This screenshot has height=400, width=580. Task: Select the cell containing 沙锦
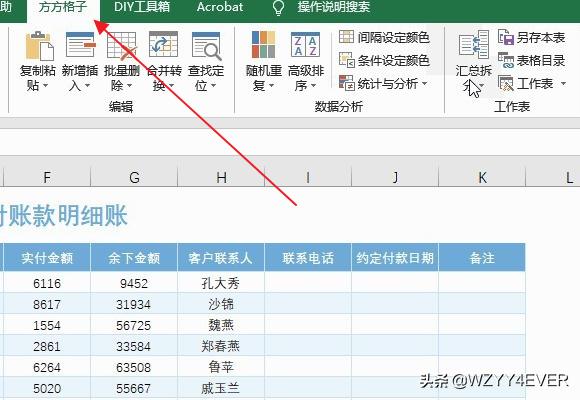click(x=221, y=304)
